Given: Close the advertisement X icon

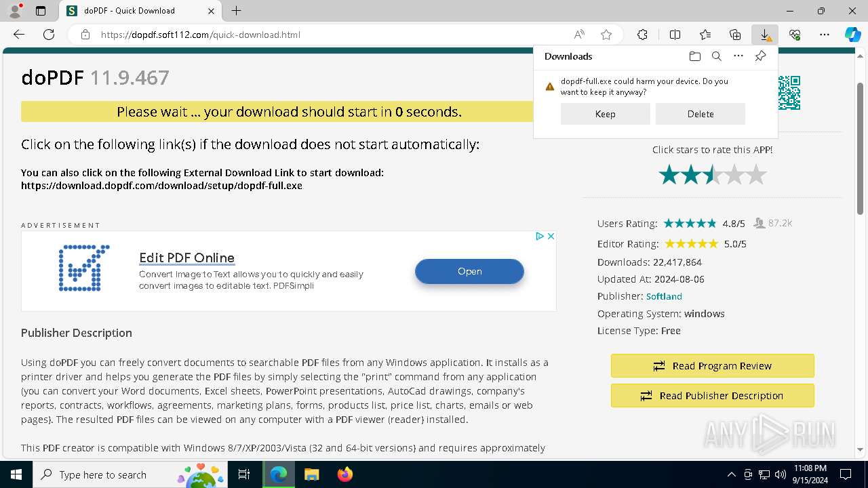Looking at the screenshot, I should (x=551, y=236).
